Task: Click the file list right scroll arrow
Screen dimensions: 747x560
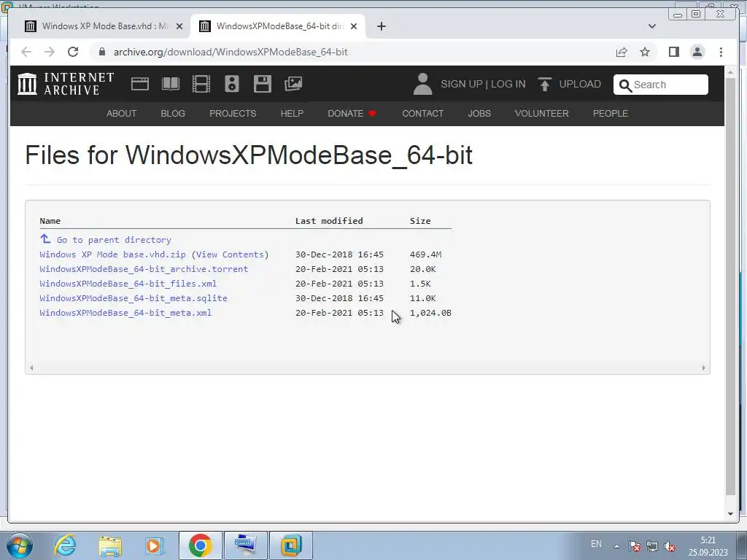Action: point(704,367)
